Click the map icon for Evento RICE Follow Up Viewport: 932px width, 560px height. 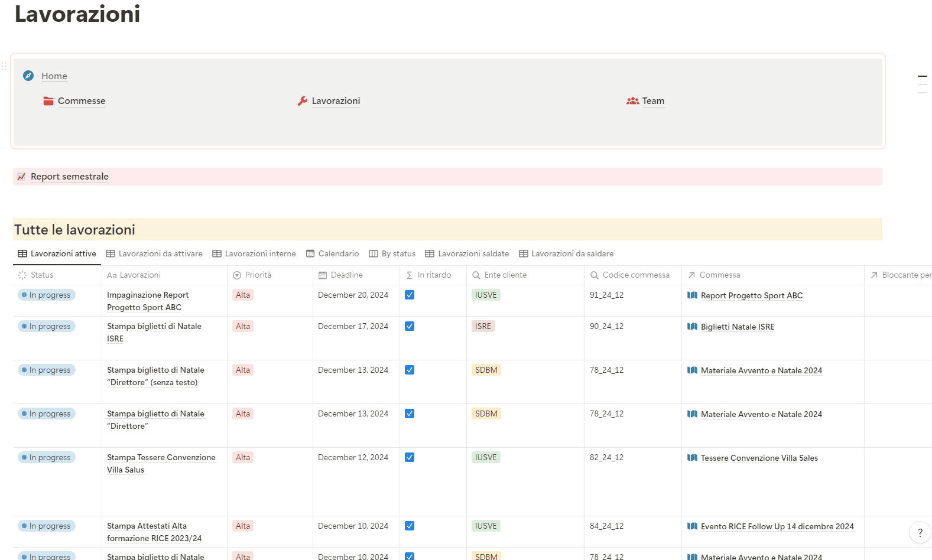(692, 526)
